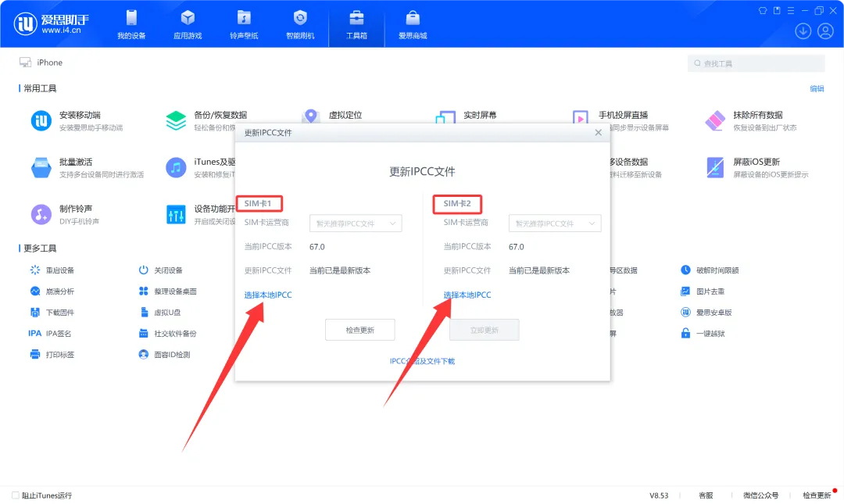Click the download manager icon
The image size is (844, 504).
(803, 30)
